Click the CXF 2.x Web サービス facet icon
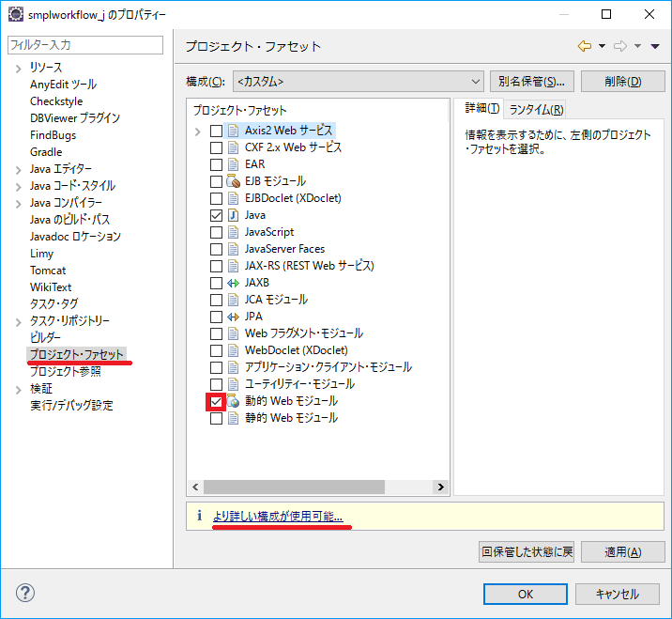This screenshot has width=672, height=619. (233, 147)
